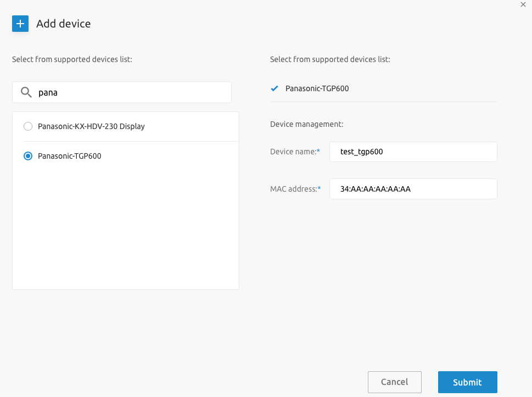This screenshot has width=532, height=397.
Task: Click the magnifying glass search icon
Action: 26,92
